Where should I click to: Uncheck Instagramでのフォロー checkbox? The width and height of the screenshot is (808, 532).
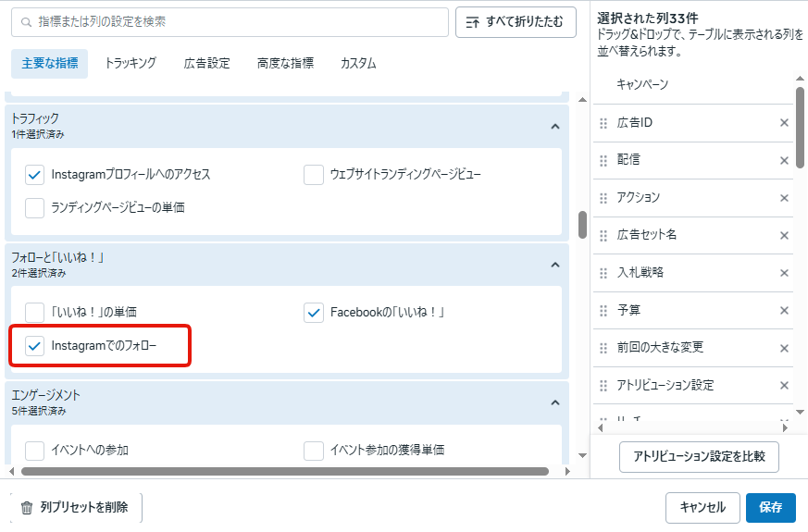click(x=35, y=346)
